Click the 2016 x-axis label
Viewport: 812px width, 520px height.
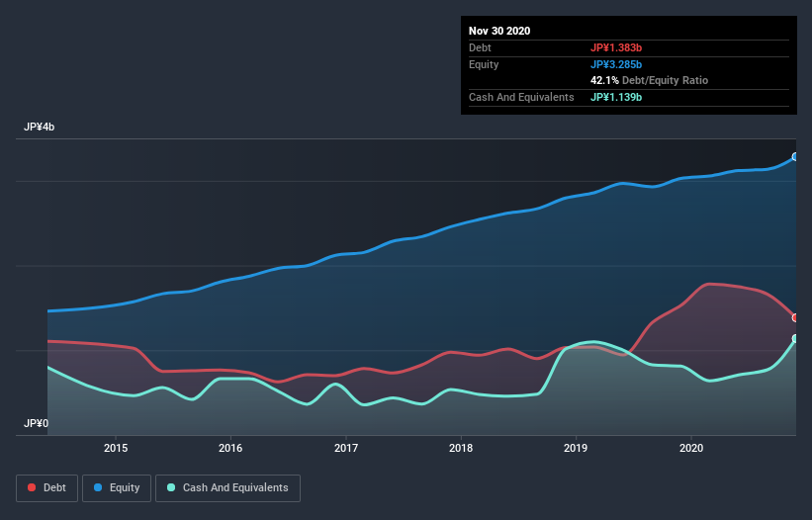[x=230, y=448]
